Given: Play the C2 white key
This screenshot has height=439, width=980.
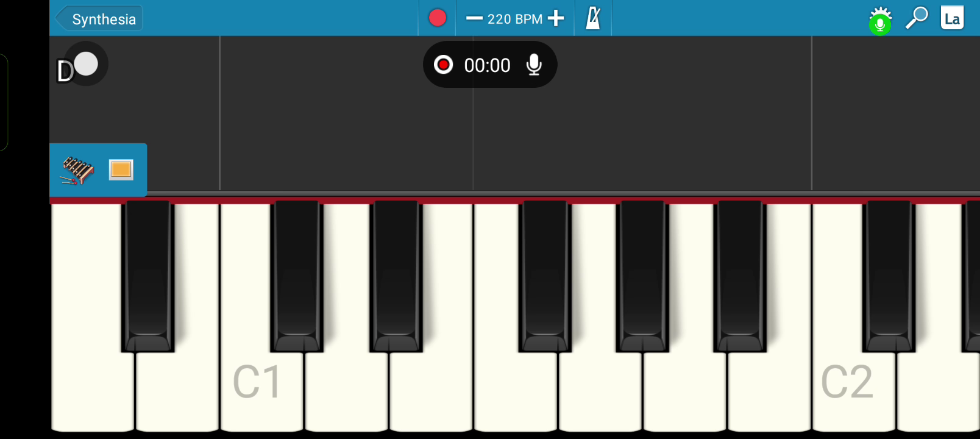Looking at the screenshot, I should pos(853,390).
